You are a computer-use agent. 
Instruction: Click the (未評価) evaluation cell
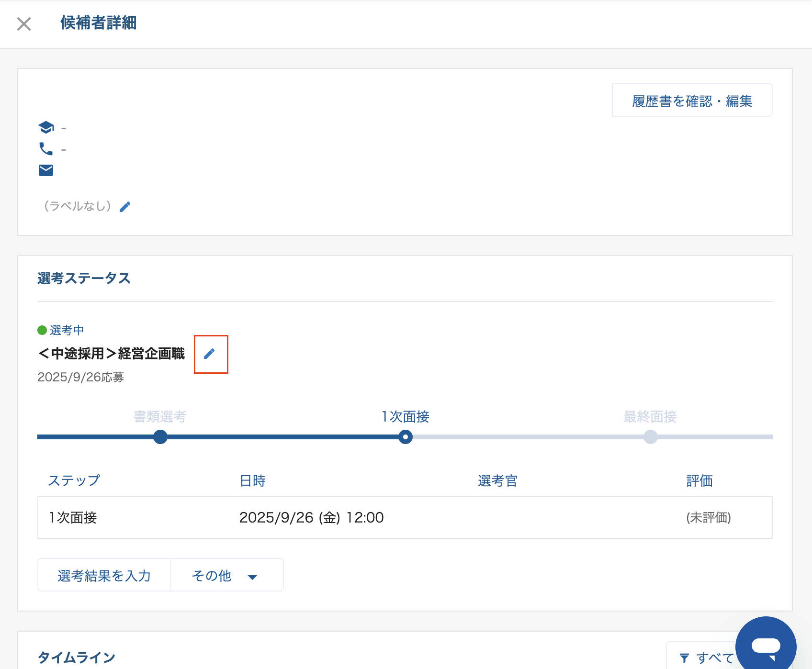(x=708, y=518)
